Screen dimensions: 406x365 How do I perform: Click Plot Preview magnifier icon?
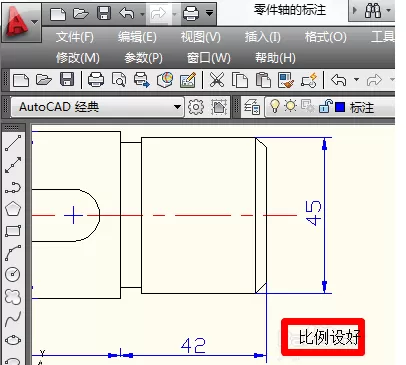click(x=119, y=80)
